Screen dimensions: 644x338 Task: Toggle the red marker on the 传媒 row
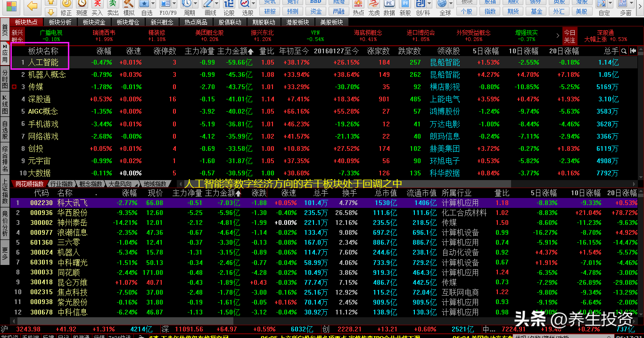[x=15, y=87]
